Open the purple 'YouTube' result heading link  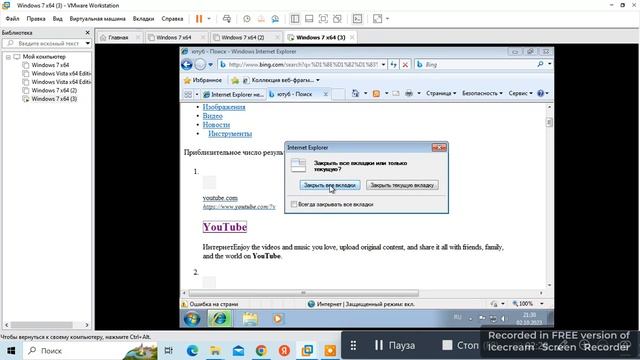[225, 227]
